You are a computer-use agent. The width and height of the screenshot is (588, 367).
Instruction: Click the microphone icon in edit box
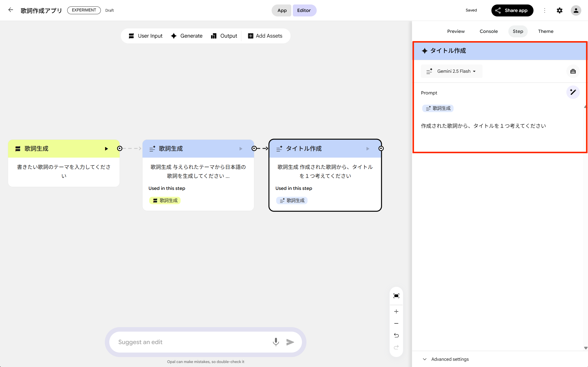[276, 342]
